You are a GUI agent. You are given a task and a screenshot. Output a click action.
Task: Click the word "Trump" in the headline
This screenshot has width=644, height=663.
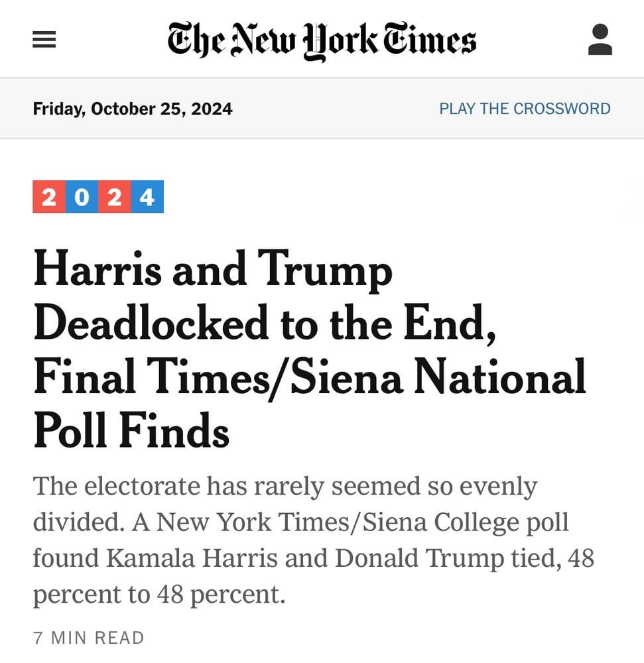click(325, 271)
